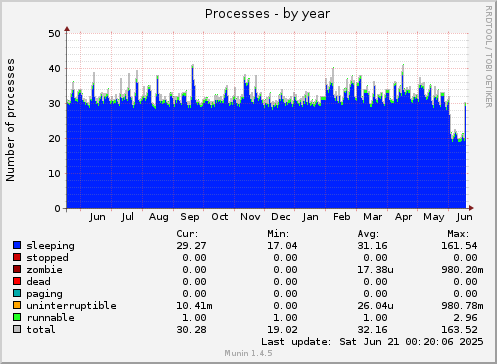Click the 'total' legend label
Viewport: 497px width, 364px height.
click(41, 330)
